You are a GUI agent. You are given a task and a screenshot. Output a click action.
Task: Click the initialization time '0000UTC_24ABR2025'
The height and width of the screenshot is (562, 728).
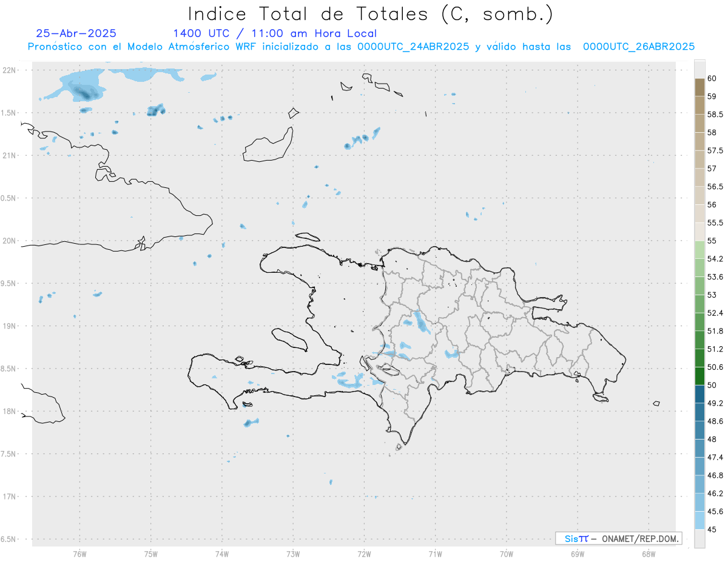click(x=413, y=47)
